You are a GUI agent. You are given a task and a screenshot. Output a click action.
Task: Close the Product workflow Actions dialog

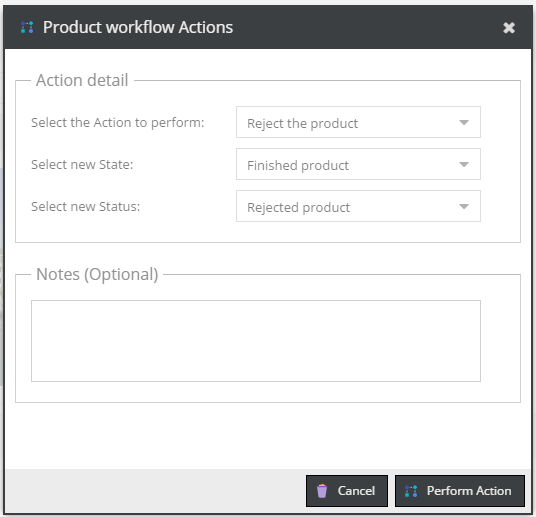(x=509, y=28)
